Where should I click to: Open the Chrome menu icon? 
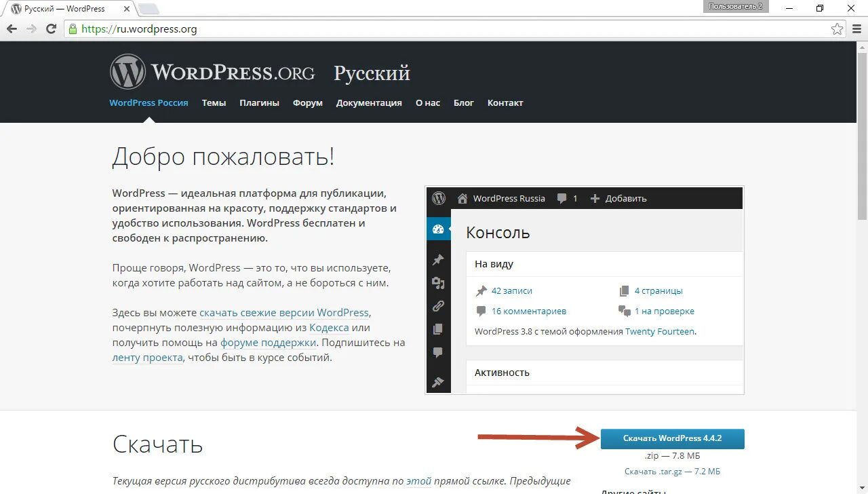coord(856,29)
